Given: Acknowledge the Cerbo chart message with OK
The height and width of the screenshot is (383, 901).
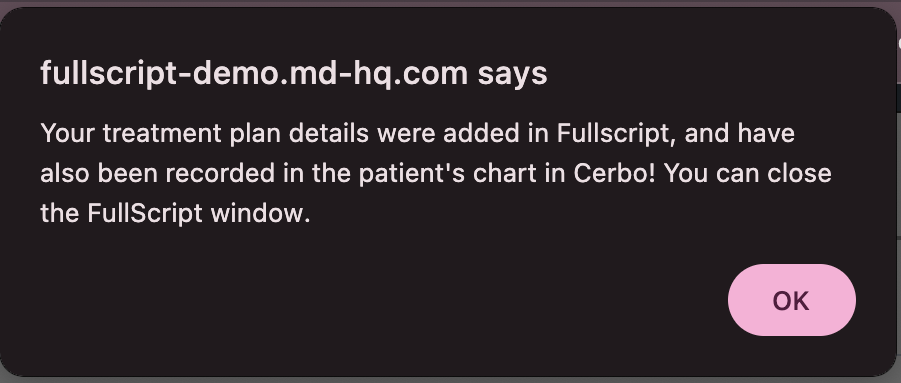Looking at the screenshot, I should (791, 300).
